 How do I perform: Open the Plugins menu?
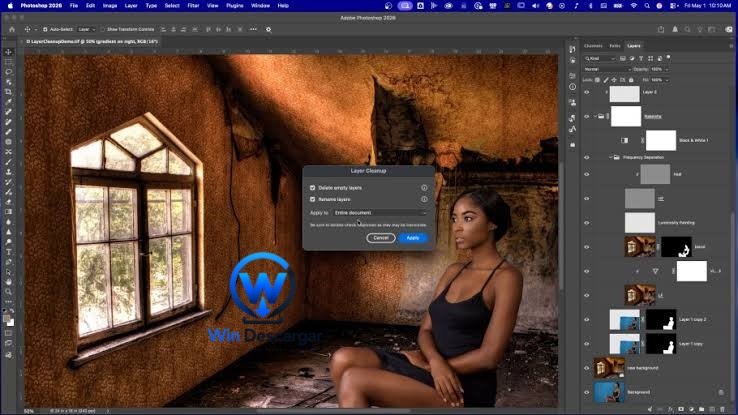234,6
